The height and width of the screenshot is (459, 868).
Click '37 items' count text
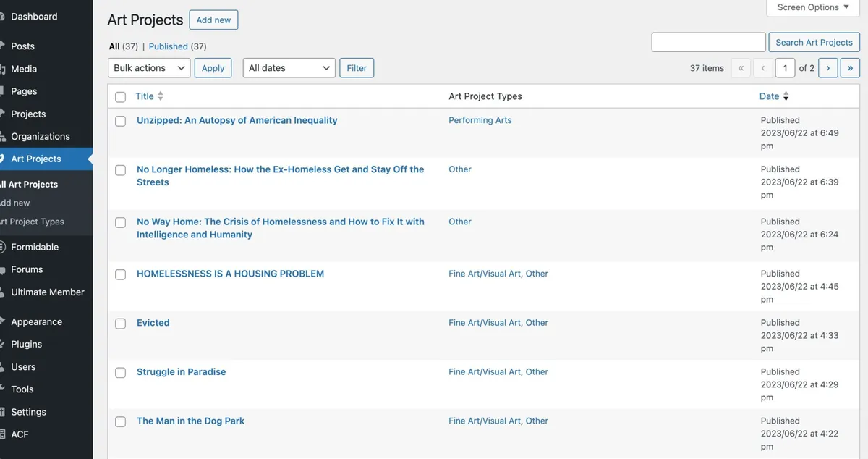click(x=707, y=68)
